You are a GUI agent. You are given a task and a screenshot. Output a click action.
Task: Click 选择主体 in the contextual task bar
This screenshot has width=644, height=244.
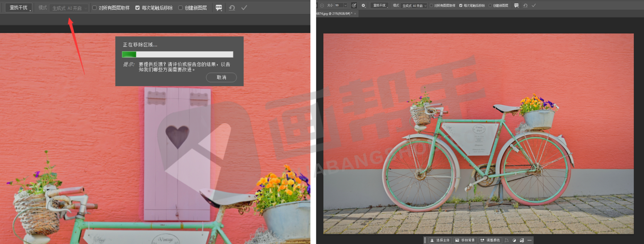[440, 240]
